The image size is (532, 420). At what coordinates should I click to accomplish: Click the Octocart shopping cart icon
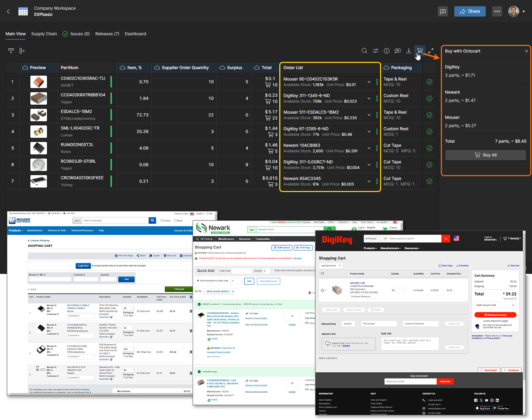(x=420, y=51)
